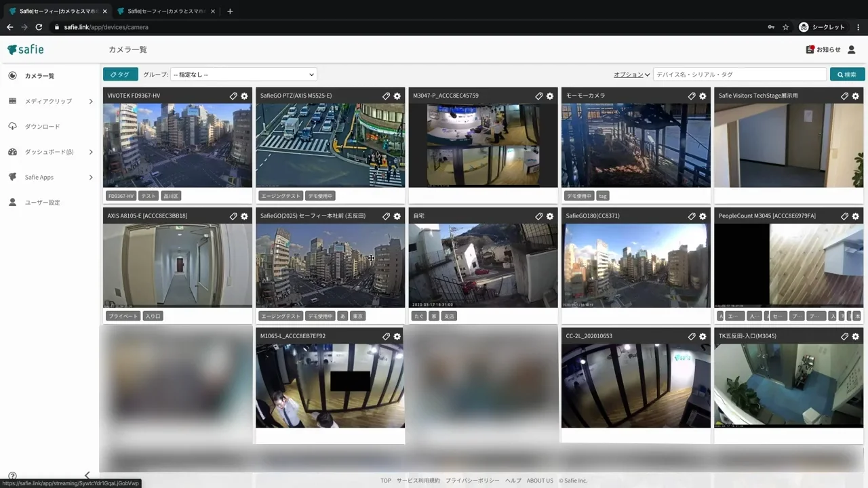Click tag icon on モーモーカメラ card
The width and height of the screenshot is (868, 488).
point(692,96)
